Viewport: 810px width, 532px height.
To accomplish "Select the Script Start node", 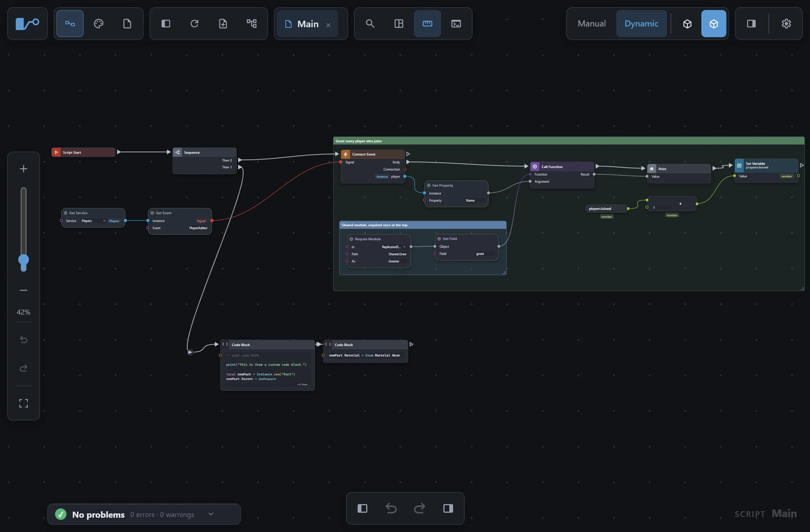I will (x=84, y=152).
